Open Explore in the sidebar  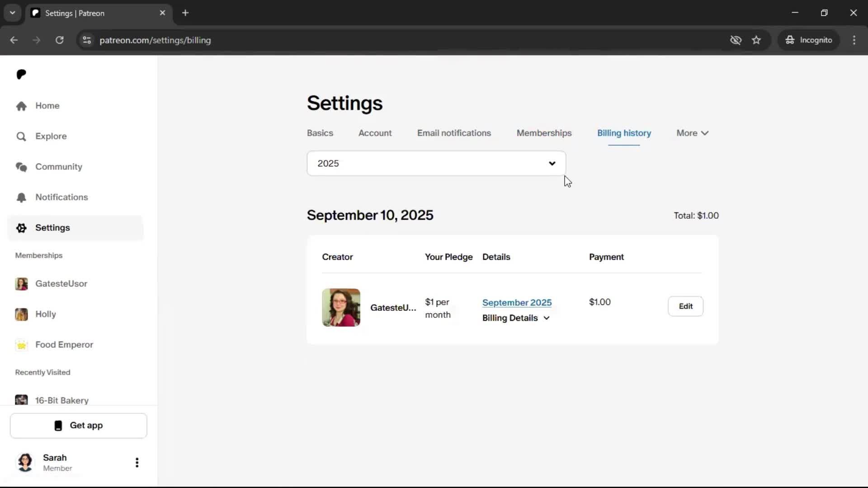51,136
